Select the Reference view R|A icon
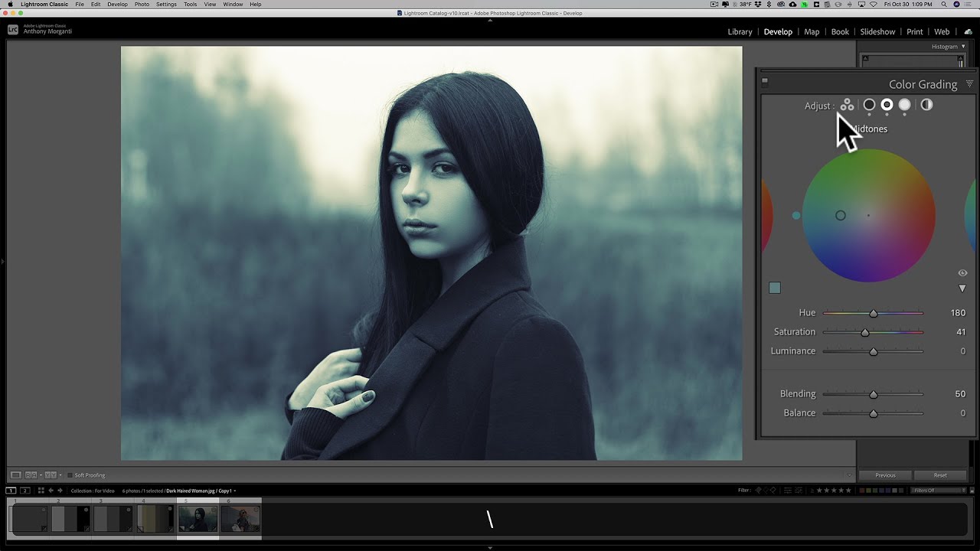The width and height of the screenshot is (980, 551). 31,475
